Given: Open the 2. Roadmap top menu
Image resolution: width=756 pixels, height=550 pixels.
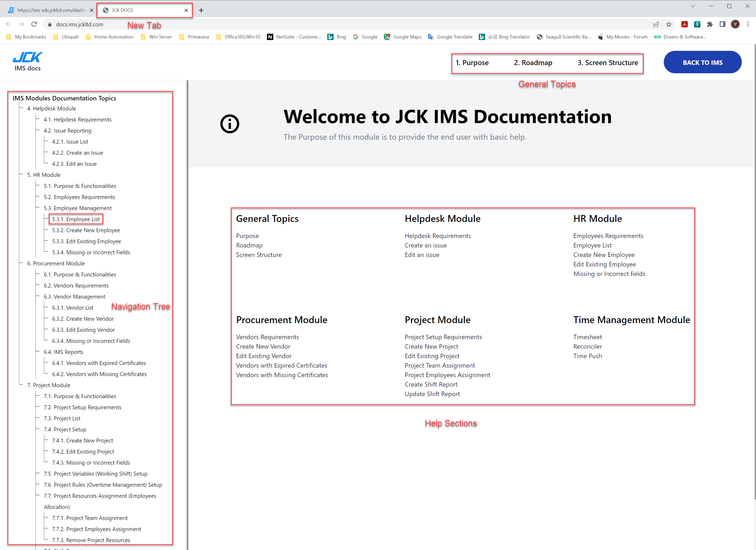Looking at the screenshot, I should pos(533,63).
